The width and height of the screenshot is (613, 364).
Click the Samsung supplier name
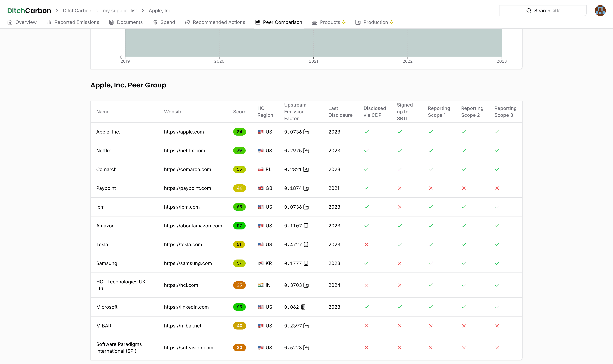click(x=107, y=263)
